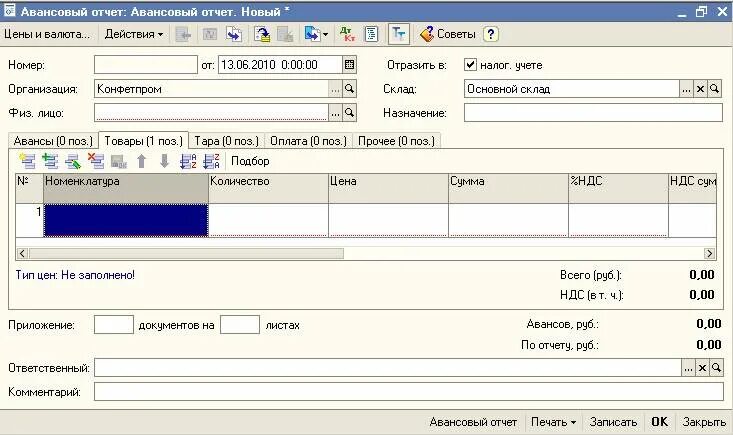Viewport: 733px width, 435px height.
Task: Click the magnifier icon next to Ответственный
Action: (x=716, y=368)
